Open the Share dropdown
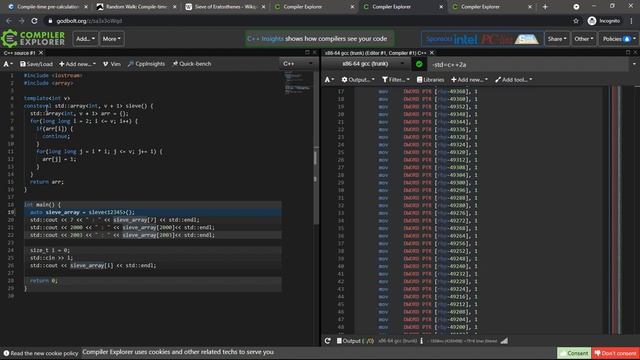This screenshot has height=360, width=640. pyautogui.click(x=557, y=39)
